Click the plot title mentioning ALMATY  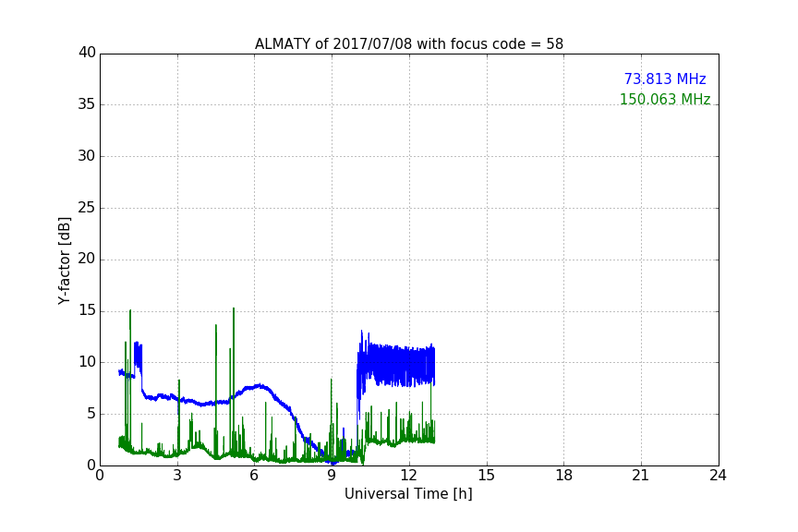408,43
